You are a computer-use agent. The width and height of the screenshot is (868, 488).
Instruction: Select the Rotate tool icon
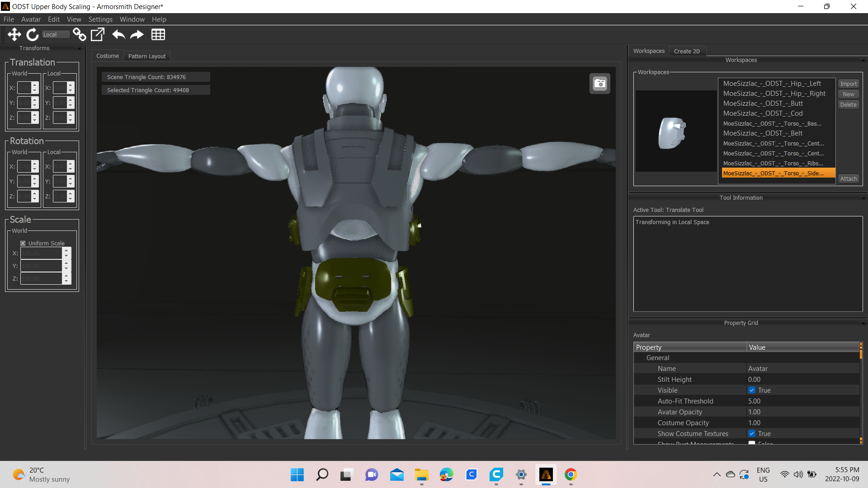click(32, 34)
